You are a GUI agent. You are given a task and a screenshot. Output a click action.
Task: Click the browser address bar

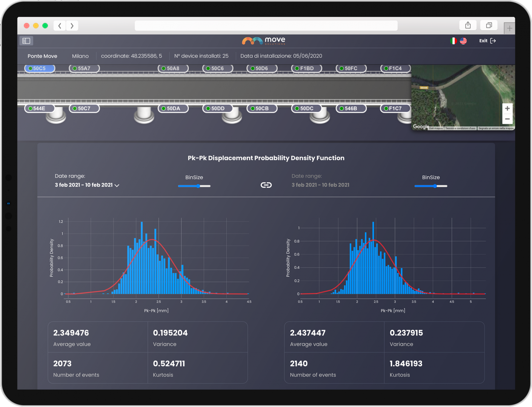[x=266, y=26]
